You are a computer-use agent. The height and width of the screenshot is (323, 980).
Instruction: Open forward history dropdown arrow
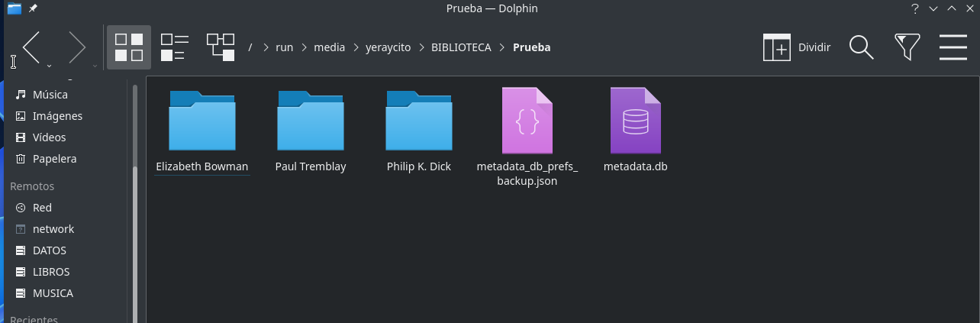tap(95, 66)
